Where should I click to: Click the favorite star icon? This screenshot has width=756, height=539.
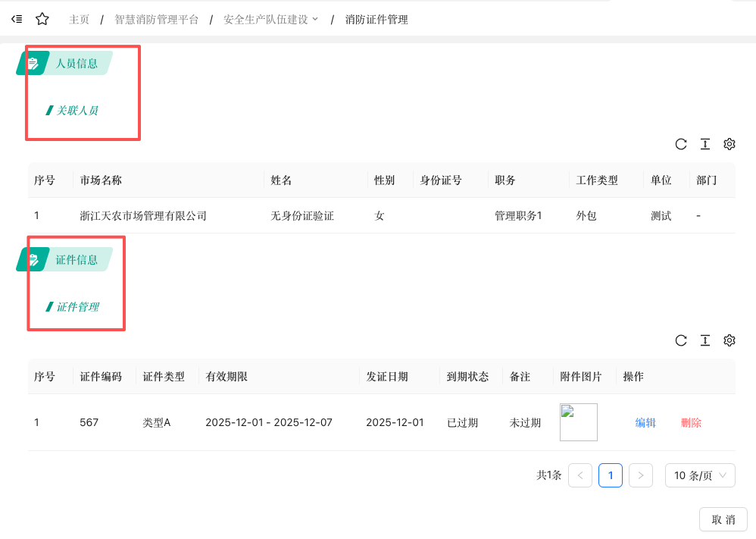click(x=42, y=19)
